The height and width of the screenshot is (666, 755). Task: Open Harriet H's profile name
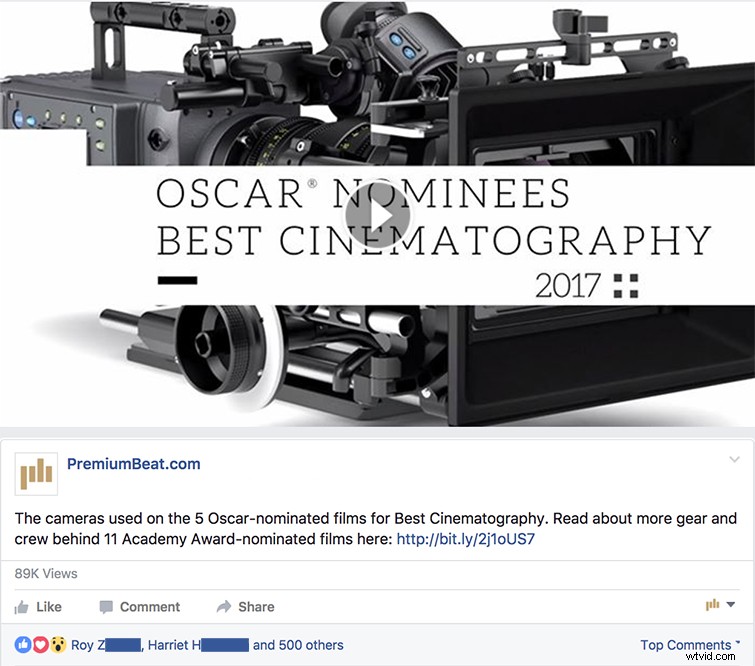click(x=198, y=645)
